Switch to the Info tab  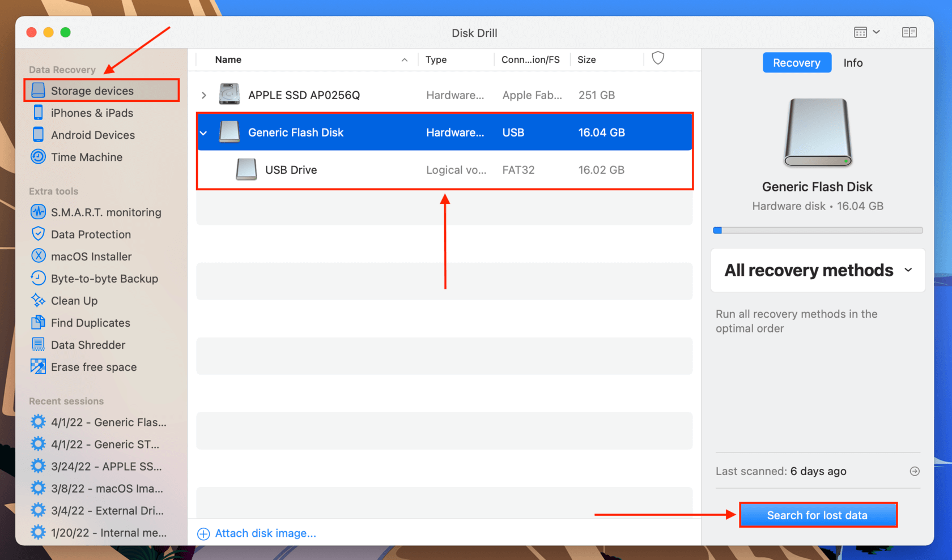pos(853,63)
